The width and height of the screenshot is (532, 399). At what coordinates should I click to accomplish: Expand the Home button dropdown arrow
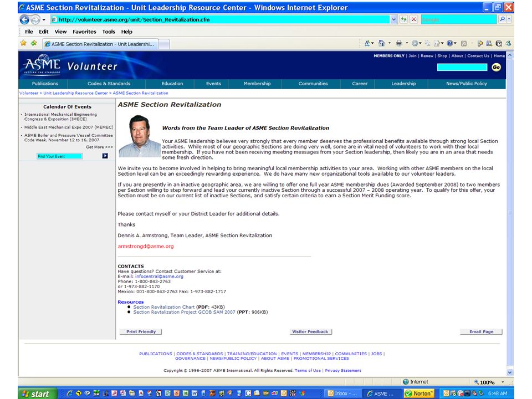(389, 43)
